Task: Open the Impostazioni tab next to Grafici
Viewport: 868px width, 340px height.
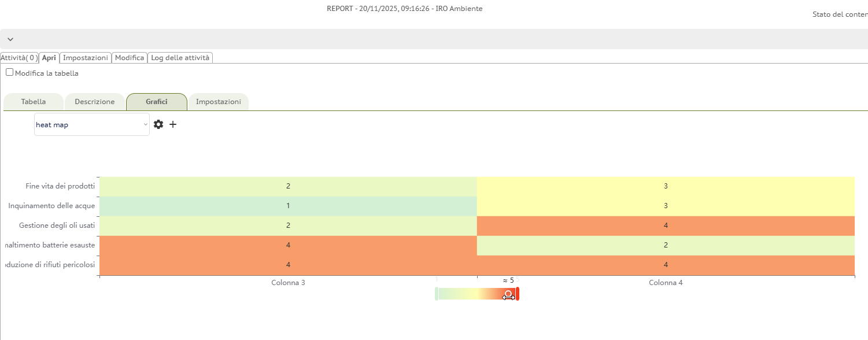Action: point(219,102)
